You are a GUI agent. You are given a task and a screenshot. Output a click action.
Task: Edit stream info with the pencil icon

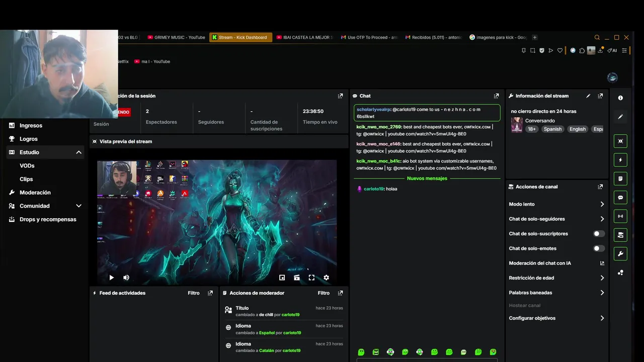(x=588, y=96)
